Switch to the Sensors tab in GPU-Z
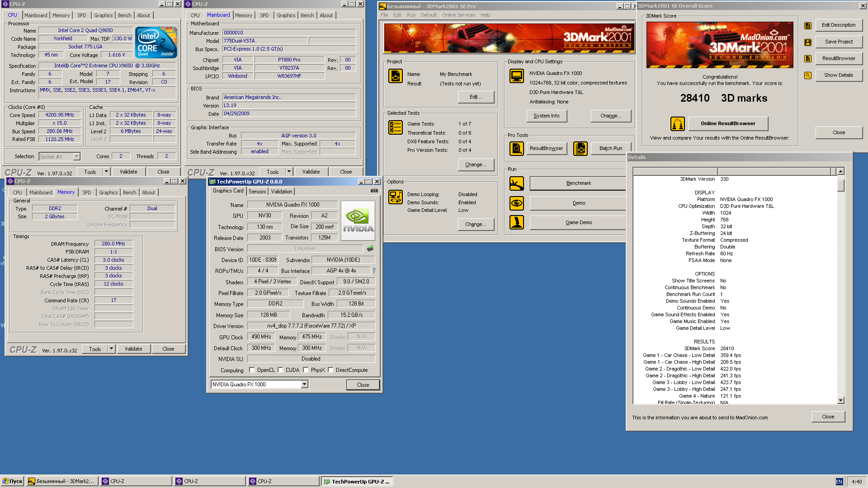The width and height of the screenshot is (868, 488). click(x=257, y=192)
